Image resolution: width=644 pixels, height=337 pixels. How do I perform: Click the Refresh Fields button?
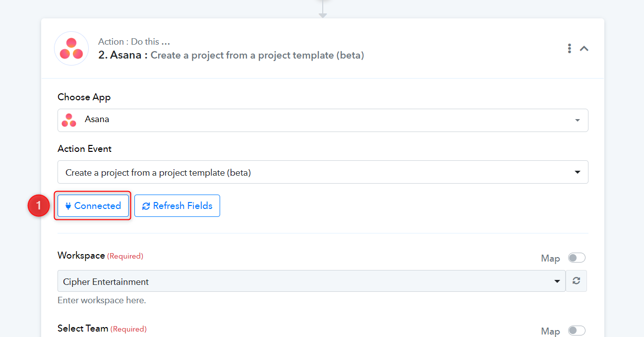click(177, 205)
